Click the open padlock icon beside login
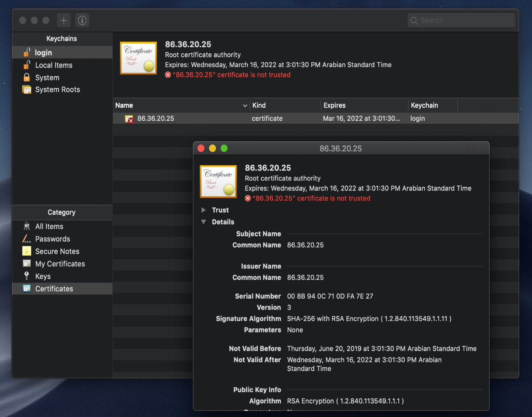This screenshot has height=417, width=532. pyautogui.click(x=27, y=52)
